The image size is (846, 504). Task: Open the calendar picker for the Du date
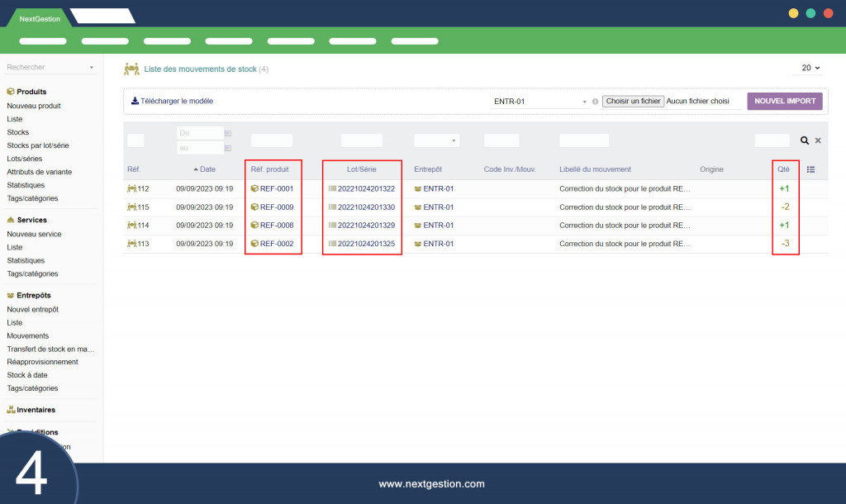click(x=228, y=133)
